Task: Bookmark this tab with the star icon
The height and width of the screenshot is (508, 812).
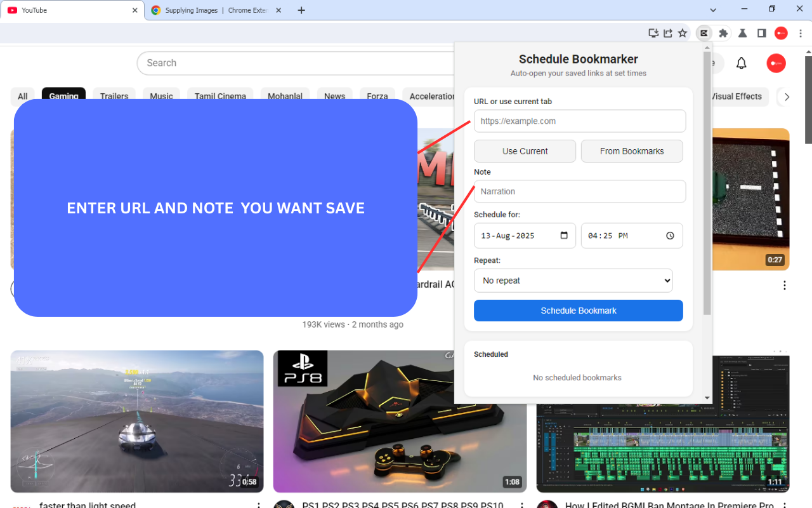Action: click(x=683, y=33)
